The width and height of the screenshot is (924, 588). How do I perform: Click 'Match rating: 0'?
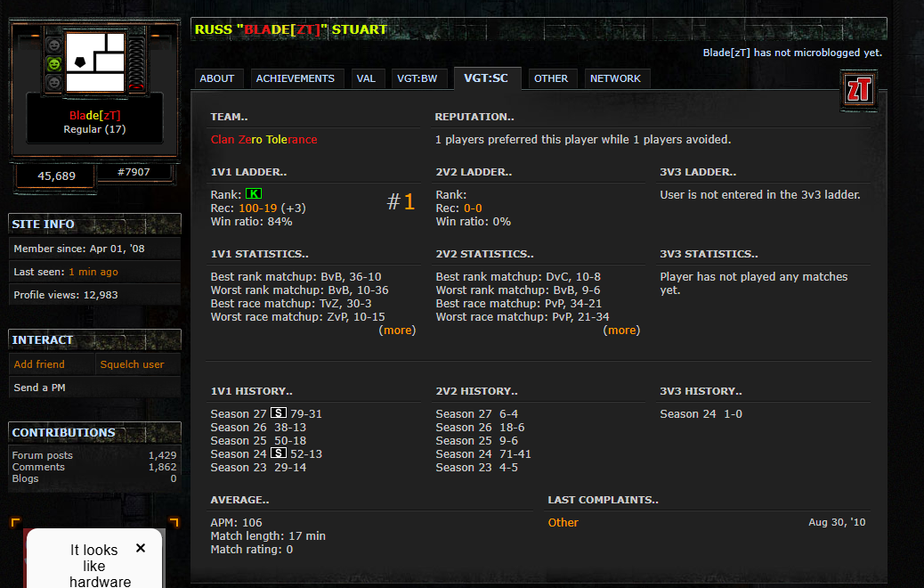pos(252,550)
